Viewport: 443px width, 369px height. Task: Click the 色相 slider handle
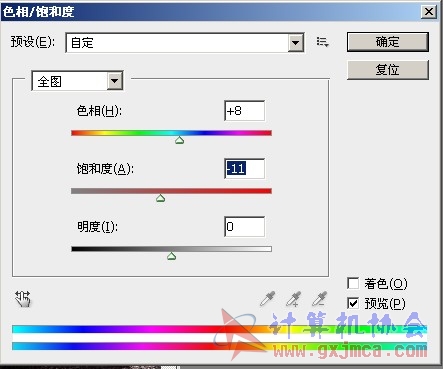[180, 140]
